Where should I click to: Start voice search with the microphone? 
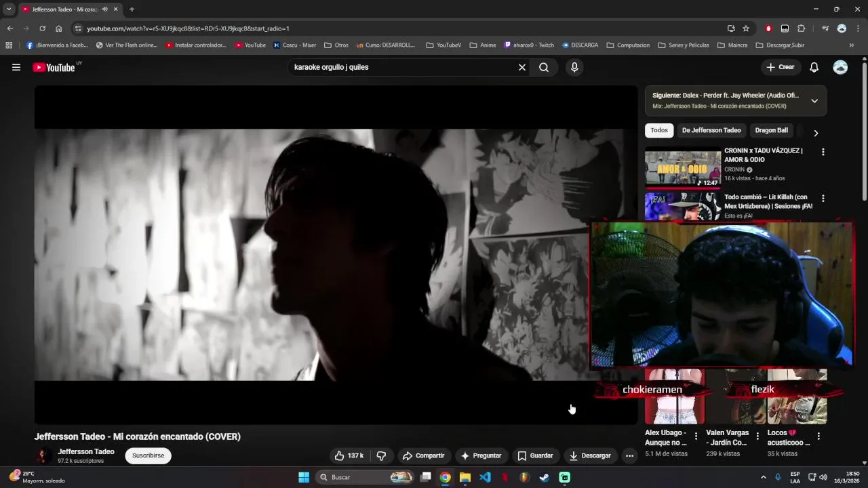(574, 67)
